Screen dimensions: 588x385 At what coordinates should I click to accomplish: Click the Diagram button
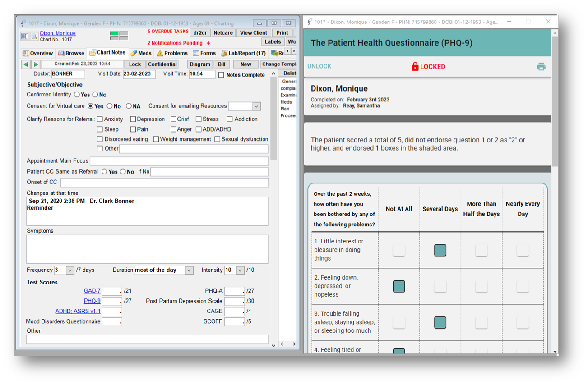click(x=200, y=64)
